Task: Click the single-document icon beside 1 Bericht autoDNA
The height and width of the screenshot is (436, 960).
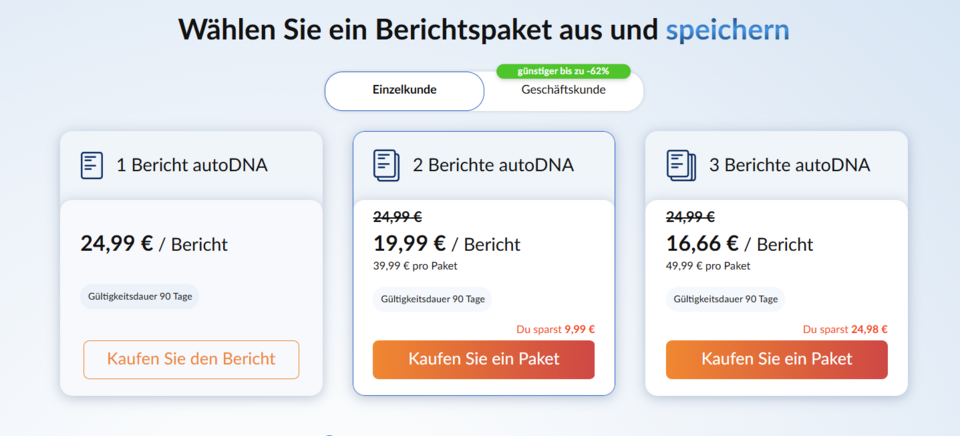Action: click(92, 165)
